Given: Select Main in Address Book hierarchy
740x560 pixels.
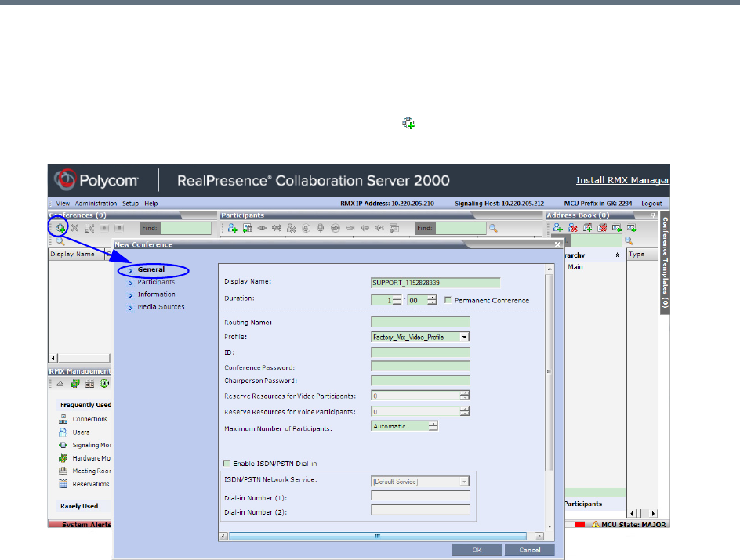Looking at the screenshot, I should (x=575, y=267).
